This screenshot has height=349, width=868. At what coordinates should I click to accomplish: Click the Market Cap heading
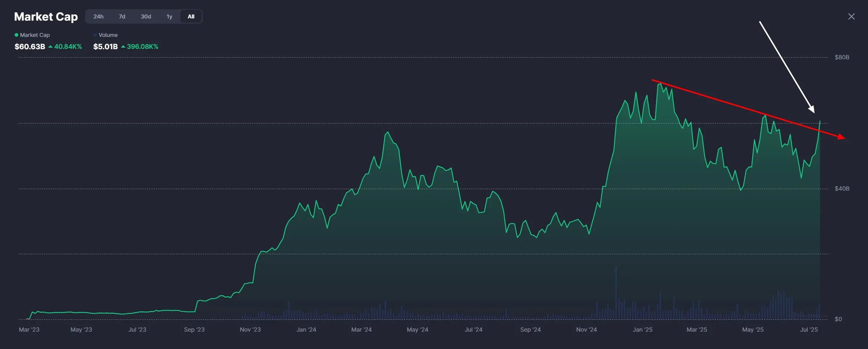click(46, 17)
